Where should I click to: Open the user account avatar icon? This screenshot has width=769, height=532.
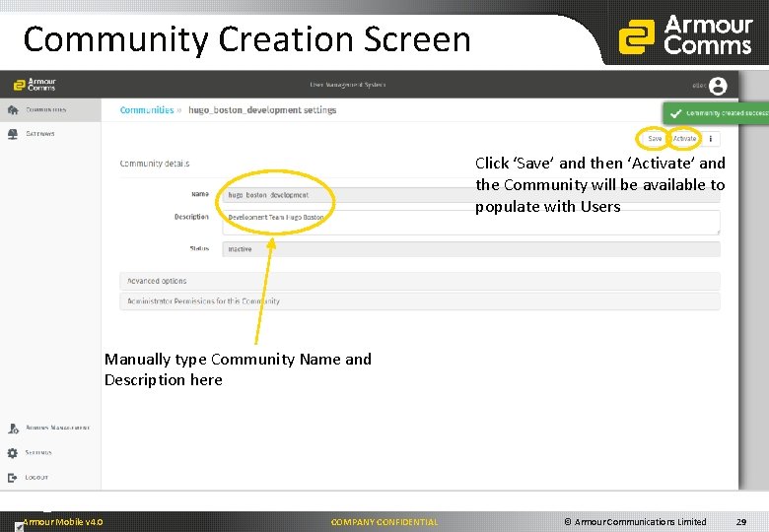click(718, 86)
